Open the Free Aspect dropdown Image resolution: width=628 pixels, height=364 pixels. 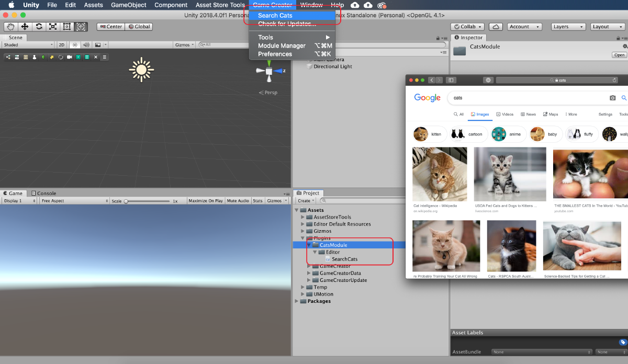pos(75,201)
